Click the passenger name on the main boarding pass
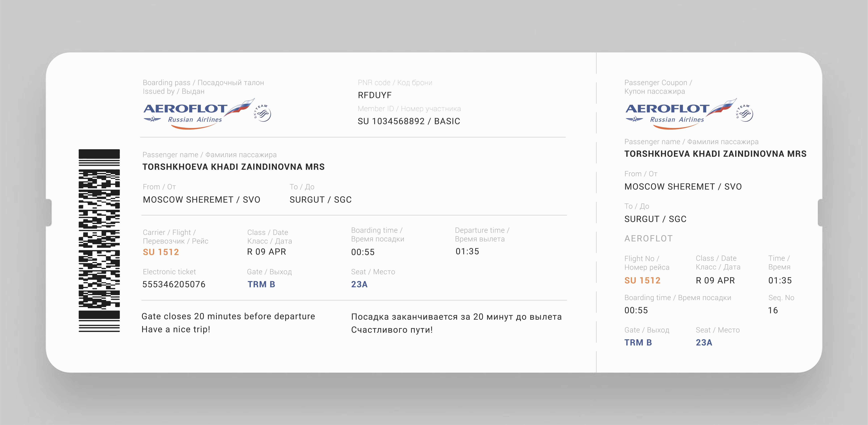The width and height of the screenshot is (868, 425). click(x=233, y=167)
